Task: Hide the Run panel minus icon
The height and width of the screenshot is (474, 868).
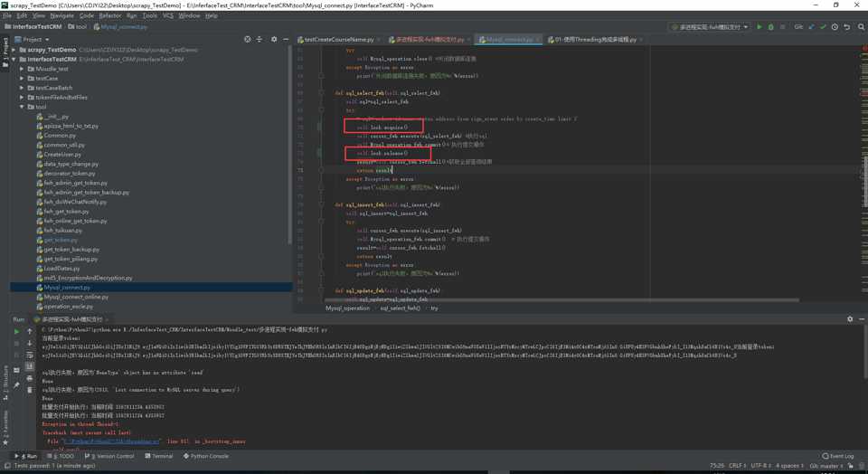Action: [862, 319]
